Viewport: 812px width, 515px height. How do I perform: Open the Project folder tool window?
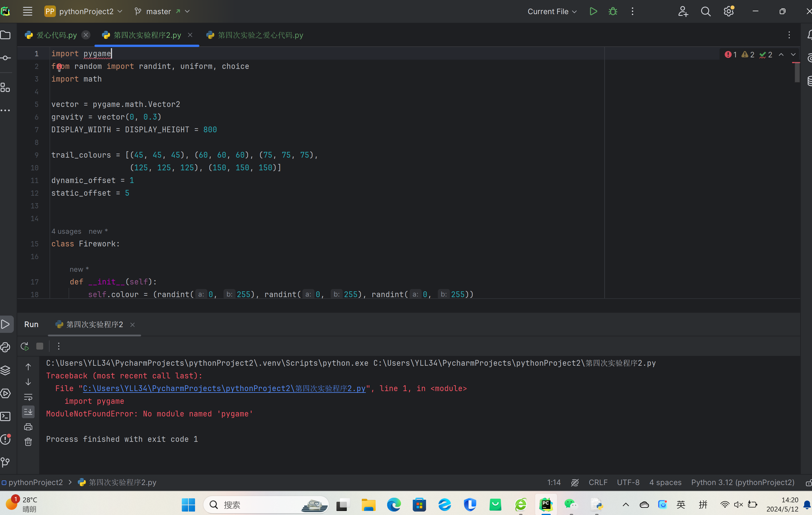click(x=5, y=35)
